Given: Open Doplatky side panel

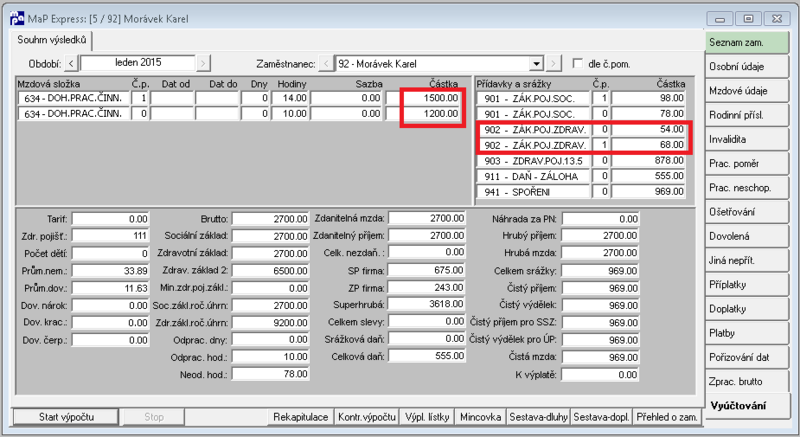Looking at the screenshot, I should click(746, 309).
